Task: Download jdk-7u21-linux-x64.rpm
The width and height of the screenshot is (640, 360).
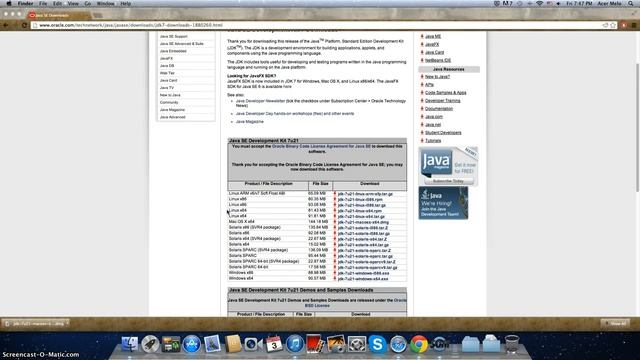Action: coord(360,211)
